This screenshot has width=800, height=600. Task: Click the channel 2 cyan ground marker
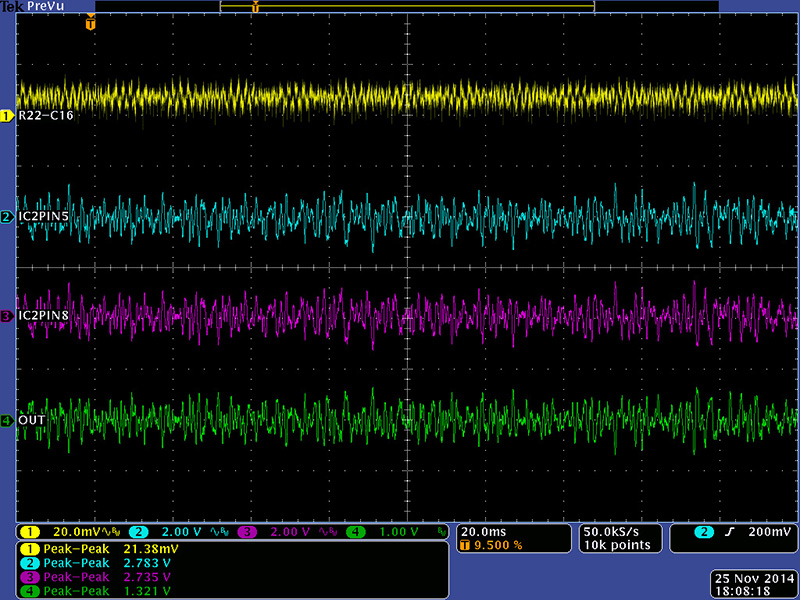[x=7, y=216]
